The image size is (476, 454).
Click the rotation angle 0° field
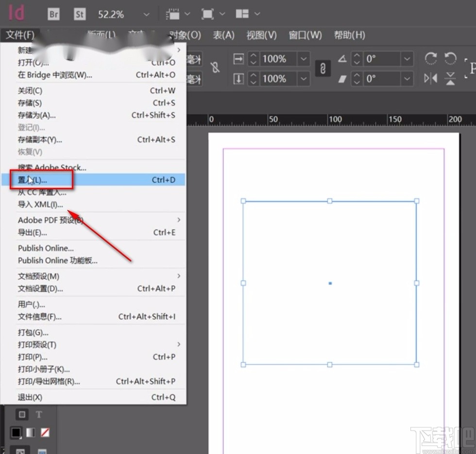click(x=382, y=59)
